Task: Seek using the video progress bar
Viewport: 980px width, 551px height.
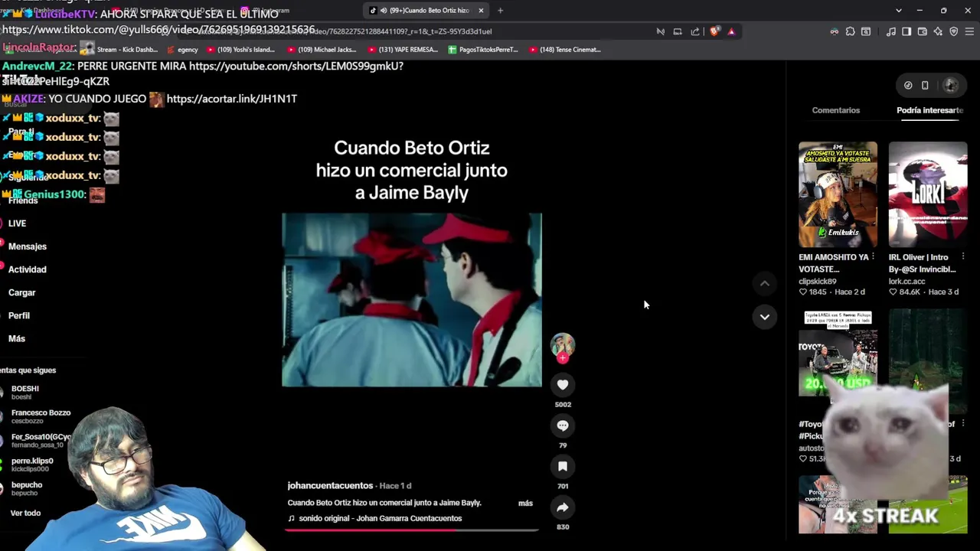Action: click(x=412, y=530)
